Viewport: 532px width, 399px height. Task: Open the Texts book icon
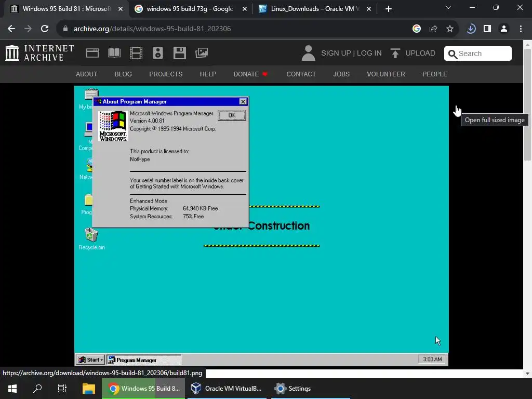tap(114, 53)
